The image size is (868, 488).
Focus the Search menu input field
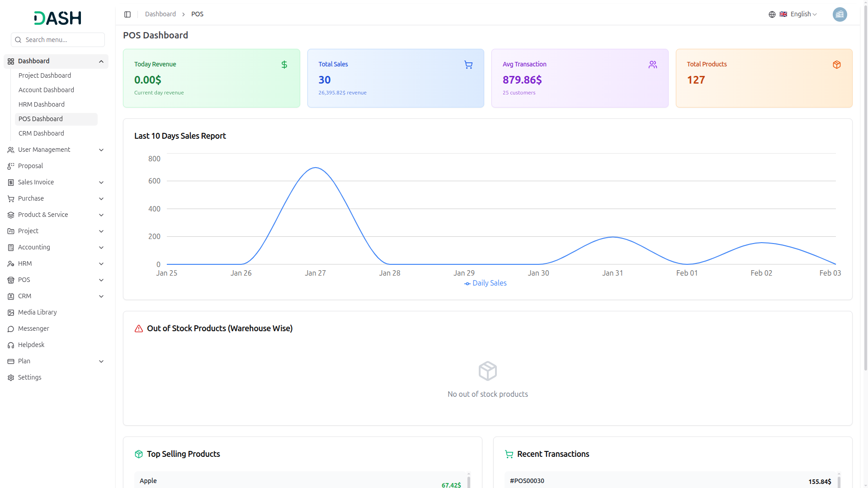pyautogui.click(x=58, y=40)
